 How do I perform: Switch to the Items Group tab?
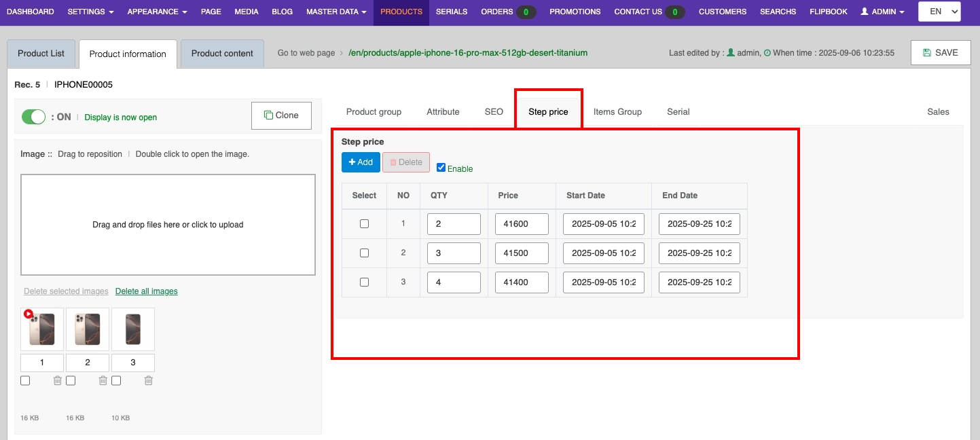pyautogui.click(x=617, y=112)
